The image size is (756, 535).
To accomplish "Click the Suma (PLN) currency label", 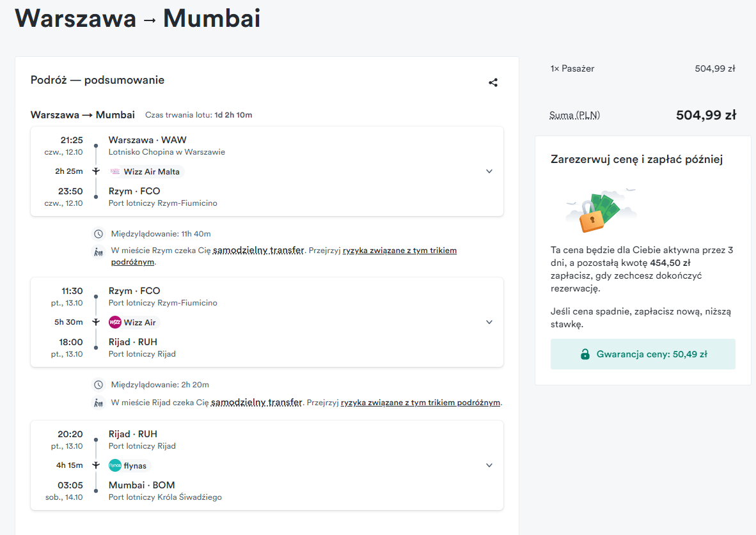I will point(574,116).
